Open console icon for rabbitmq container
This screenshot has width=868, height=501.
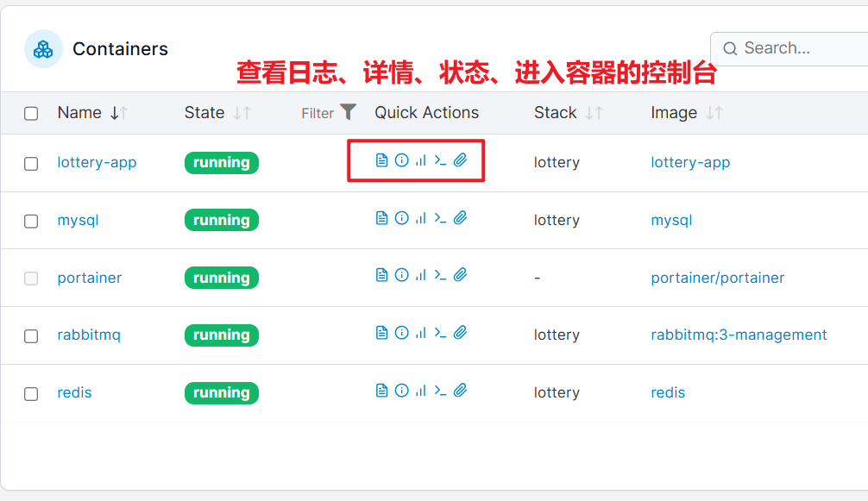coord(440,332)
